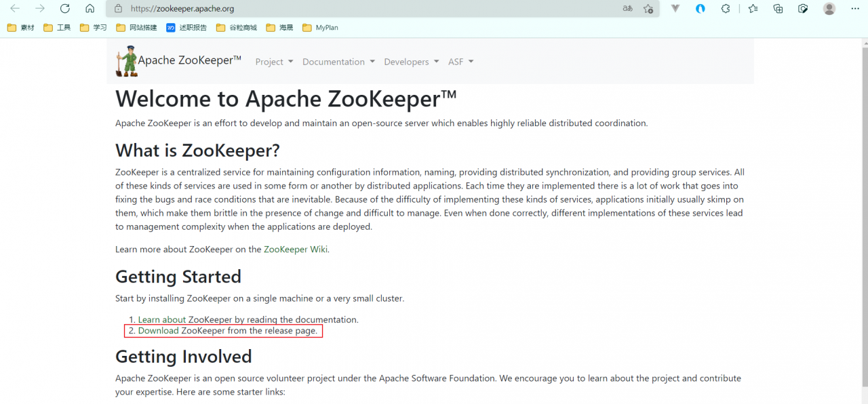Screen dimensions: 868x404
Task: Click the Welcome to Apache ZooKeeper heading
Action: (x=286, y=99)
